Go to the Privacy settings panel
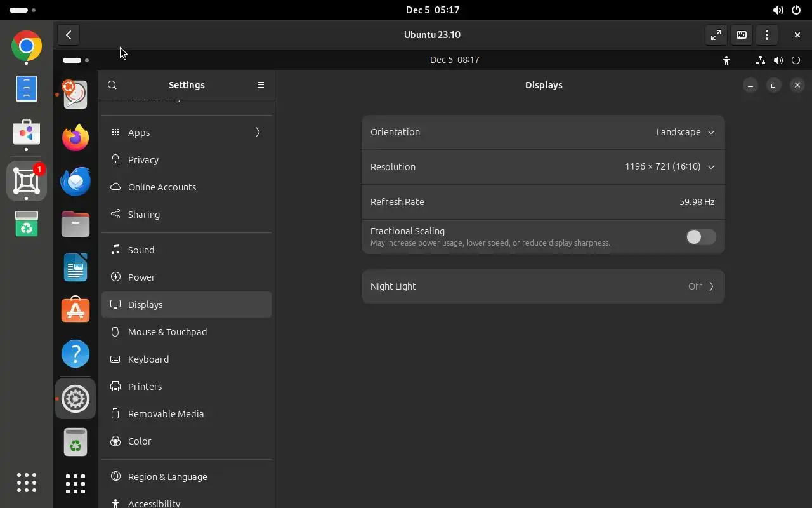The width and height of the screenshot is (812, 508). click(187, 160)
